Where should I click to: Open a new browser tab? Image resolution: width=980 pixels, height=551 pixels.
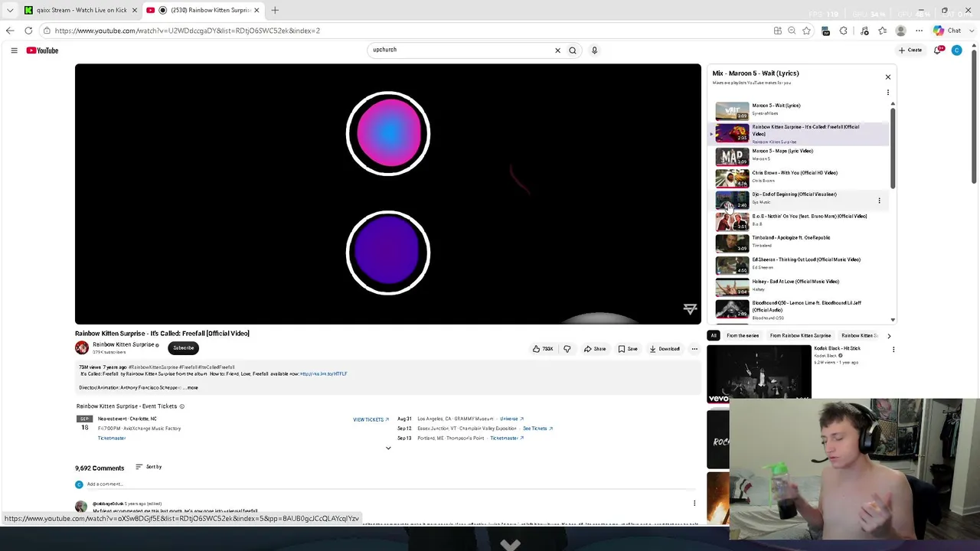(275, 10)
